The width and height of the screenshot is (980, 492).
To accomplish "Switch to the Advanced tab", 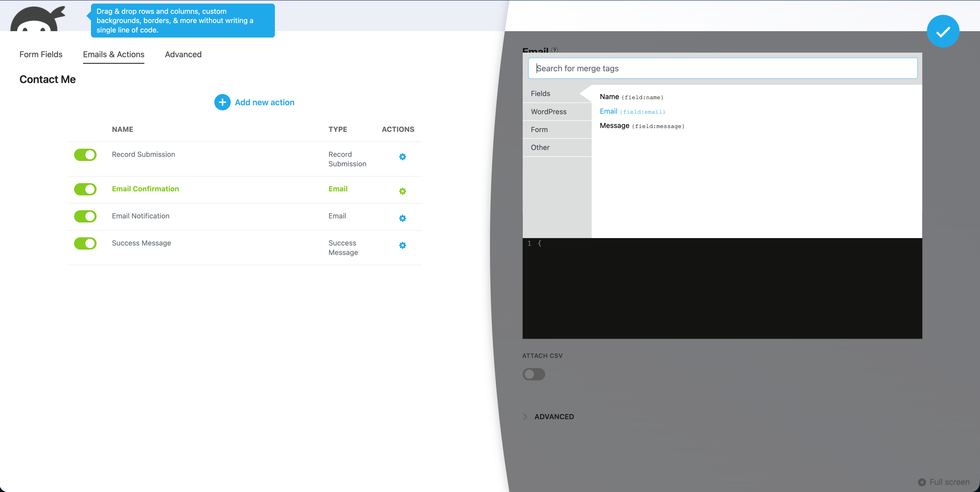I will (183, 54).
